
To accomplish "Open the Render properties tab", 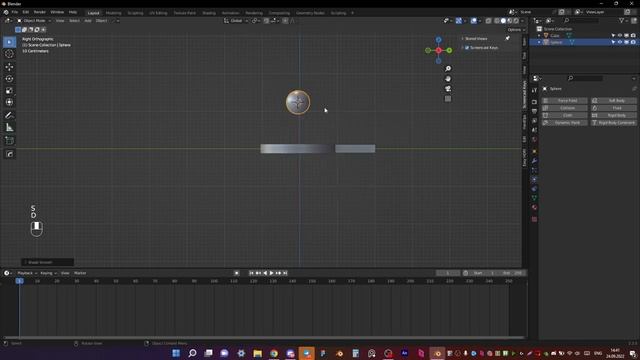I will (x=534, y=102).
